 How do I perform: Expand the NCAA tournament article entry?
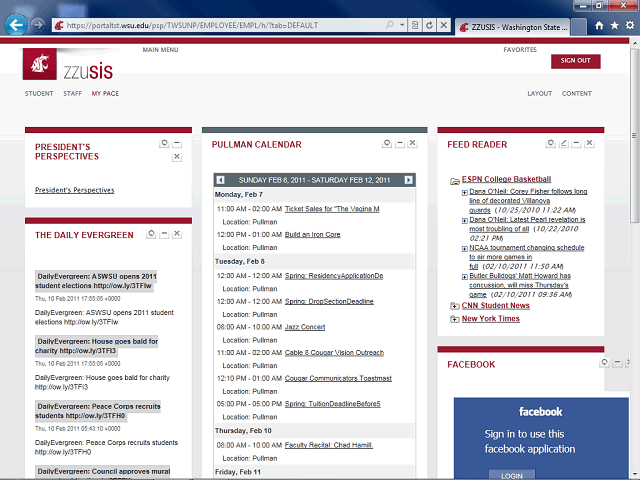point(465,247)
